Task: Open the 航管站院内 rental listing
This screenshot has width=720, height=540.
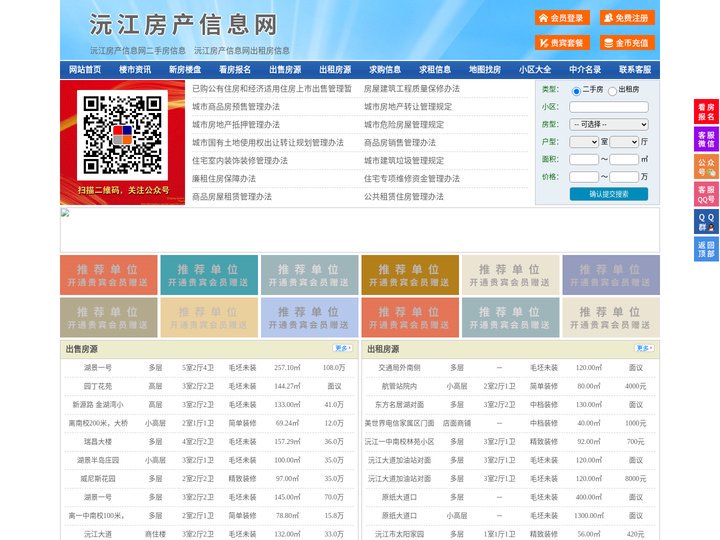Action: [399, 386]
